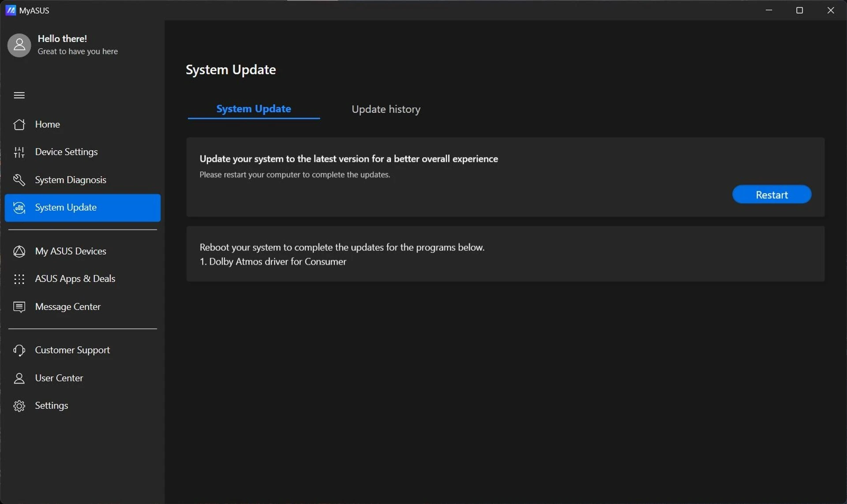Open Customer Support label
This screenshot has width=847, height=504.
[x=72, y=350]
